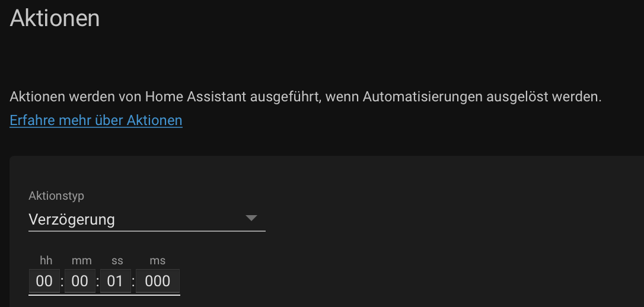Click the ms column label

157,260
